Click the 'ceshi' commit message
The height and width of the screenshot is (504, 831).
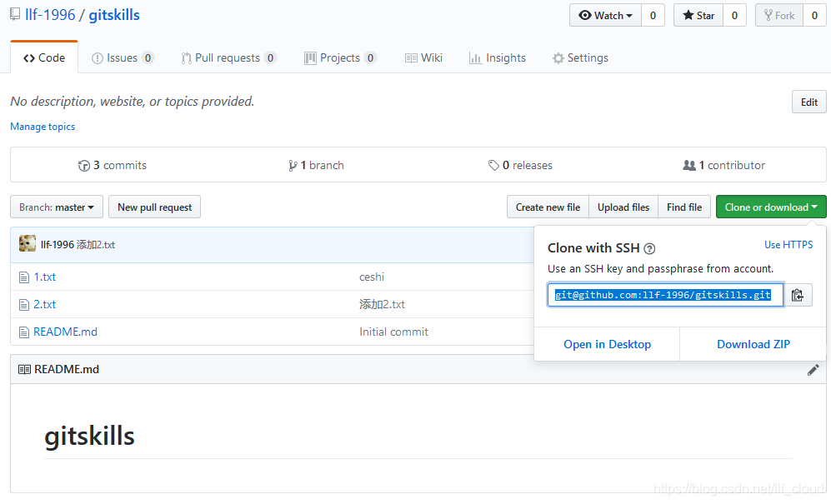coord(372,277)
